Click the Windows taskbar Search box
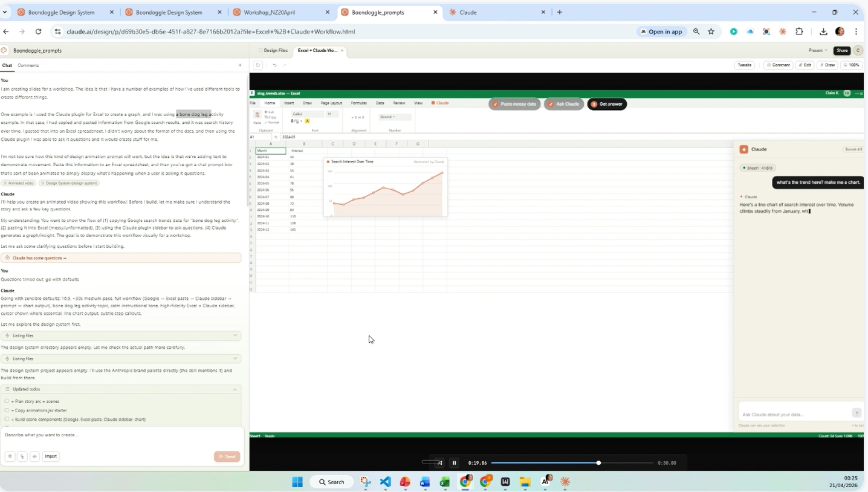 point(331,482)
